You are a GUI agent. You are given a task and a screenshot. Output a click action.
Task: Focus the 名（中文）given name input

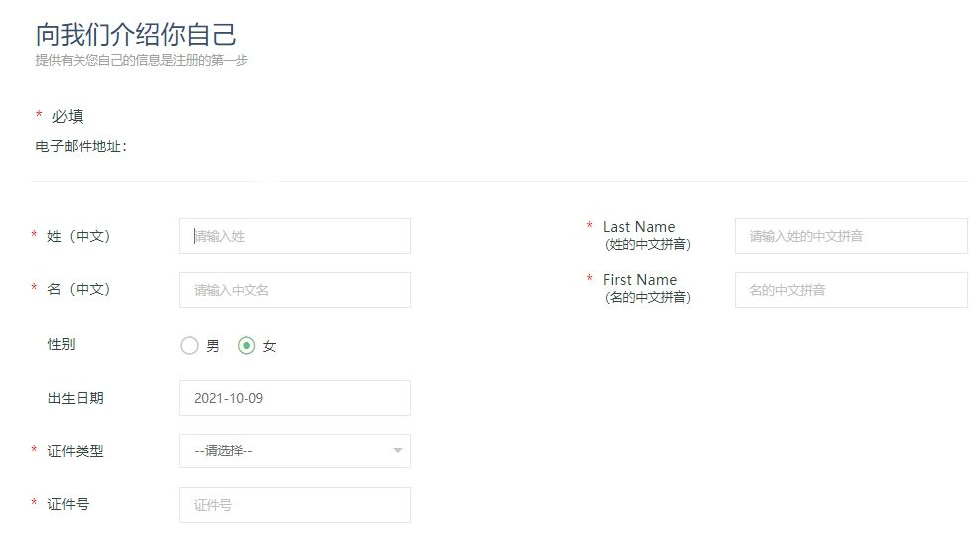[294, 290]
